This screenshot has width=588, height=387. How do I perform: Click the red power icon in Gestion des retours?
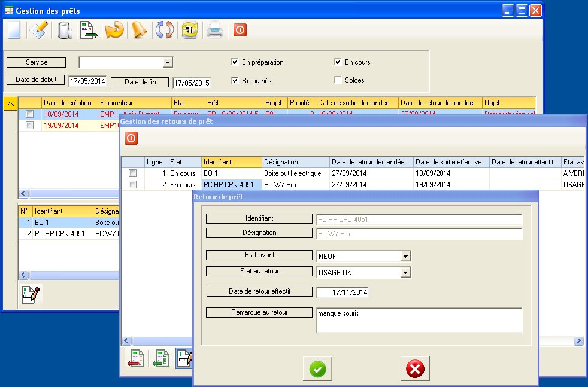click(131, 138)
